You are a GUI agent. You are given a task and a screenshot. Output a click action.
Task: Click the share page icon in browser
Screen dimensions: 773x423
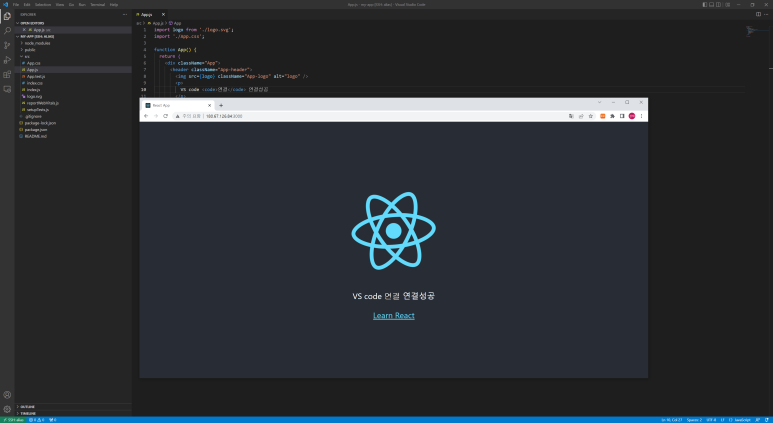pos(581,116)
